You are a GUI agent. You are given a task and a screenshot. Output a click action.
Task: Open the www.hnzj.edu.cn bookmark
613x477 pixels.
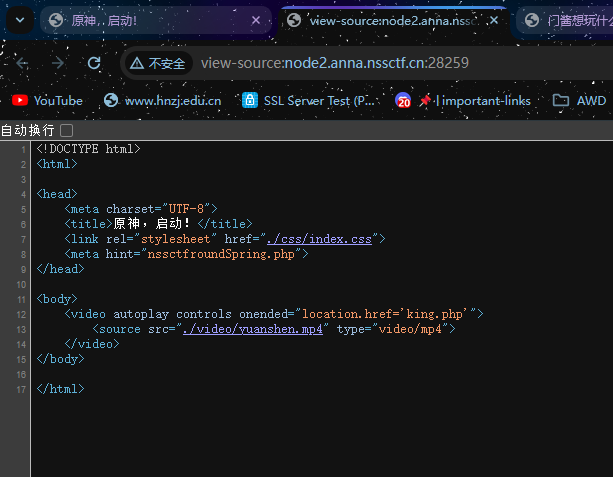(163, 101)
